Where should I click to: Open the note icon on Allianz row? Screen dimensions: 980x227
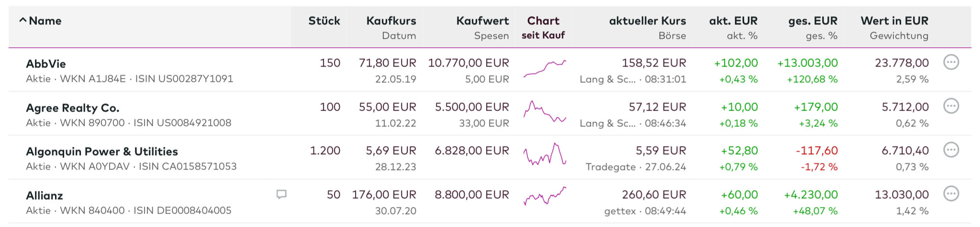(281, 194)
